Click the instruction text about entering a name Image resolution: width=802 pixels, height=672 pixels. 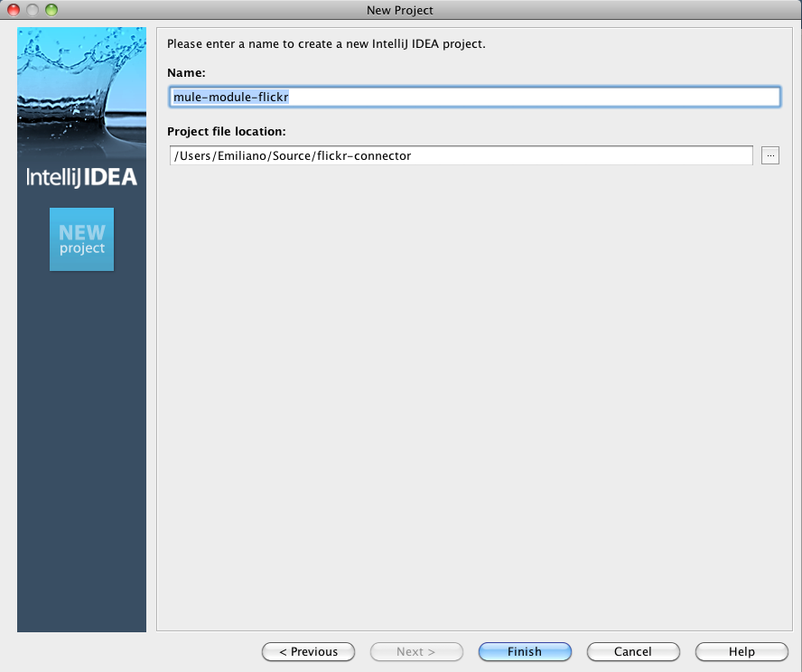tap(326, 43)
